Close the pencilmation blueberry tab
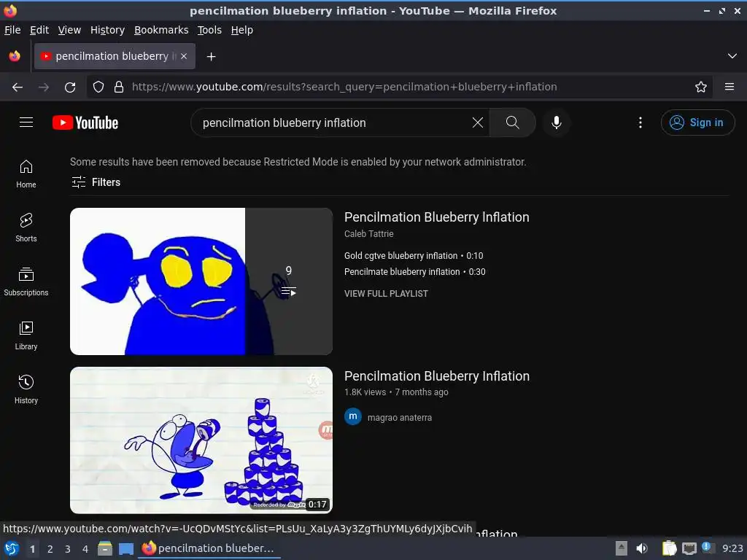The image size is (747, 560). coord(184,56)
